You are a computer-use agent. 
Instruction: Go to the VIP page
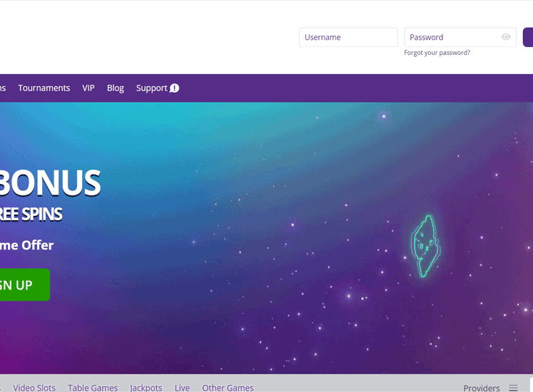click(x=88, y=88)
